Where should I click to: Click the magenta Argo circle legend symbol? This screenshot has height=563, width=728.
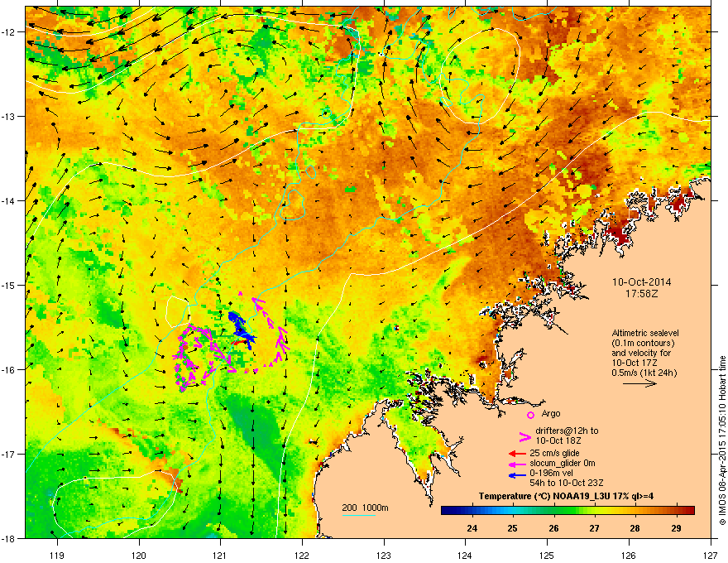pyautogui.click(x=530, y=415)
